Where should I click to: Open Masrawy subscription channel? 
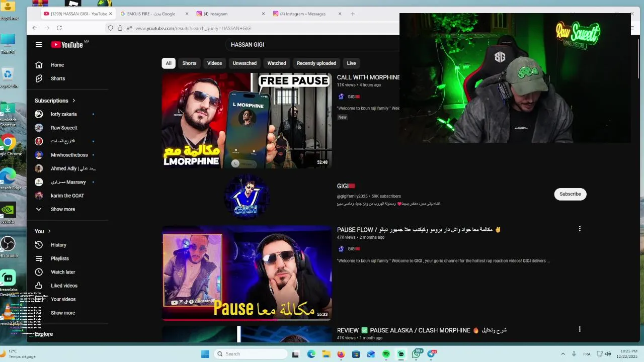pyautogui.click(x=68, y=182)
